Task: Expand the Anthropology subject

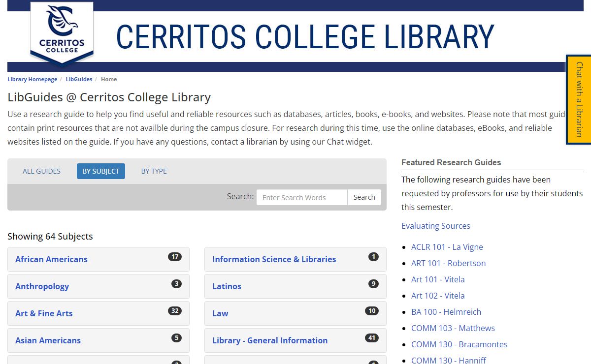Action: (x=98, y=286)
